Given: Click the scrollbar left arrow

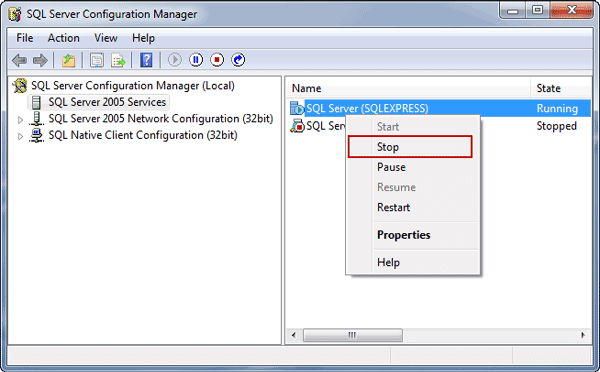Looking at the screenshot, I should point(294,335).
